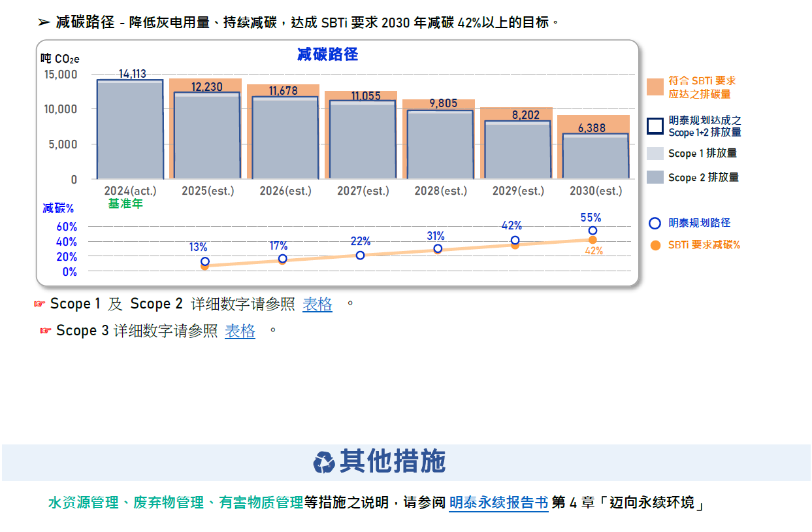Click the Scope 2 排放量 legend swatch
The image size is (812, 532).
[655, 177]
